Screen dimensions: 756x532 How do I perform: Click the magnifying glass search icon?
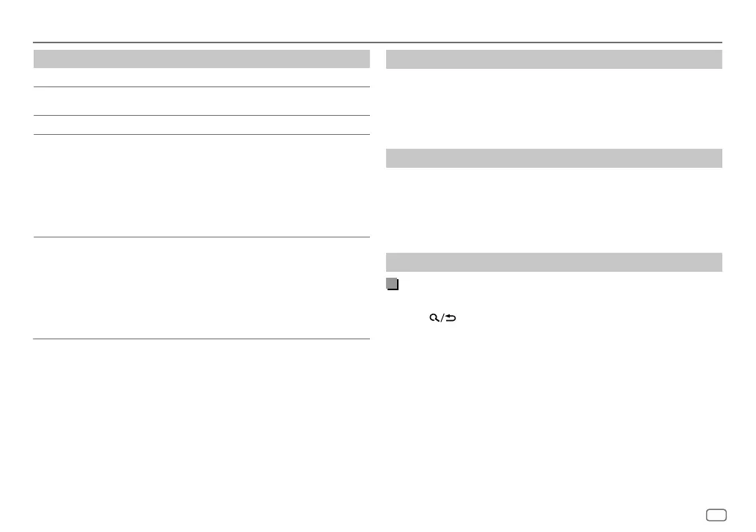coord(434,318)
